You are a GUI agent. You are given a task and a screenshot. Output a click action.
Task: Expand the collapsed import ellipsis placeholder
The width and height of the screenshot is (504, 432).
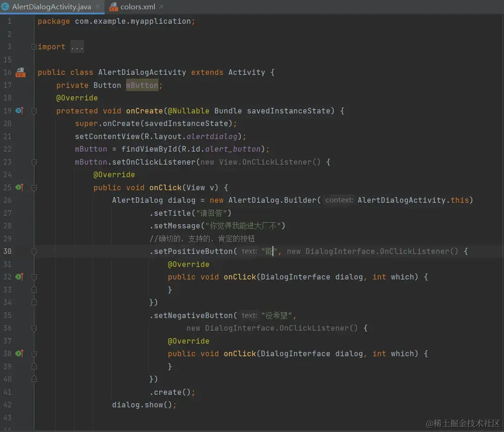(77, 47)
